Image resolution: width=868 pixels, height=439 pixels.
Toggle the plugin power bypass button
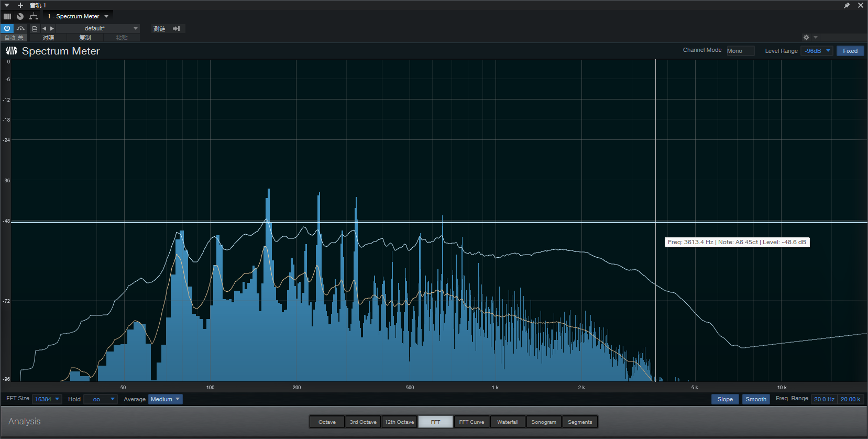coord(7,28)
